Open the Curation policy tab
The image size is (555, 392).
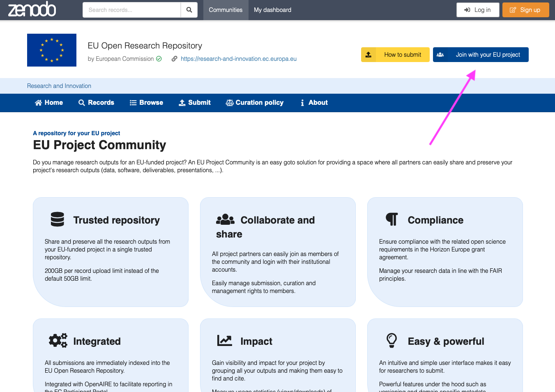(x=255, y=103)
